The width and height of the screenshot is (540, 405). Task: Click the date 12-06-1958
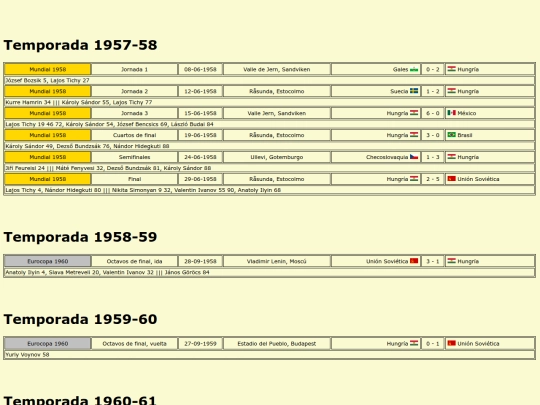tap(200, 91)
